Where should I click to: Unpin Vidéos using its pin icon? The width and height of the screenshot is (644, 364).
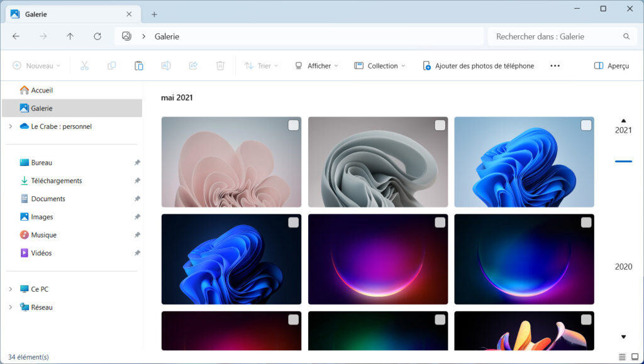pyautogui.click(x=137, y=253)
